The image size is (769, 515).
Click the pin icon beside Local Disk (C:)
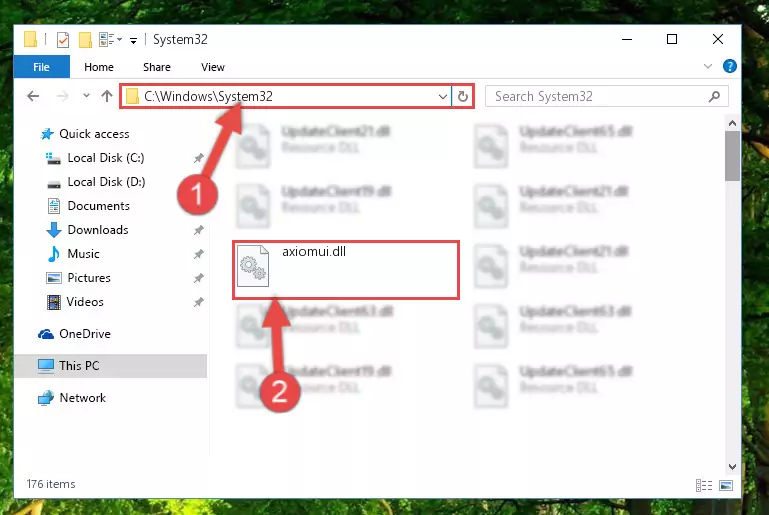pyautogui.click(x=199, y=158)
